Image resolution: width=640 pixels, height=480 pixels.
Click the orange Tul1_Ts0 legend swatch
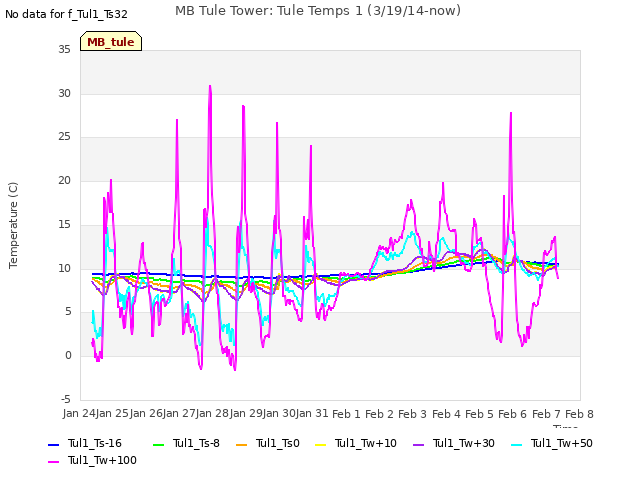tap(242, 444)
